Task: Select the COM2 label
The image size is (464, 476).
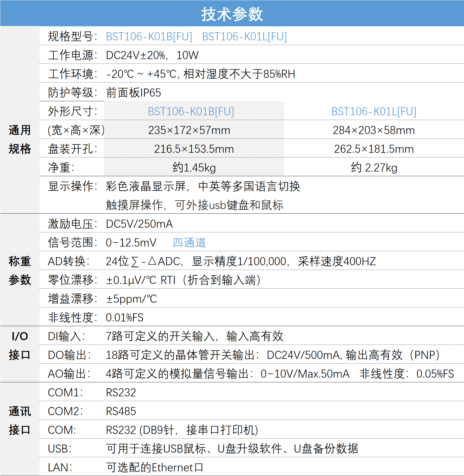Action: click(x=65, y=411)
